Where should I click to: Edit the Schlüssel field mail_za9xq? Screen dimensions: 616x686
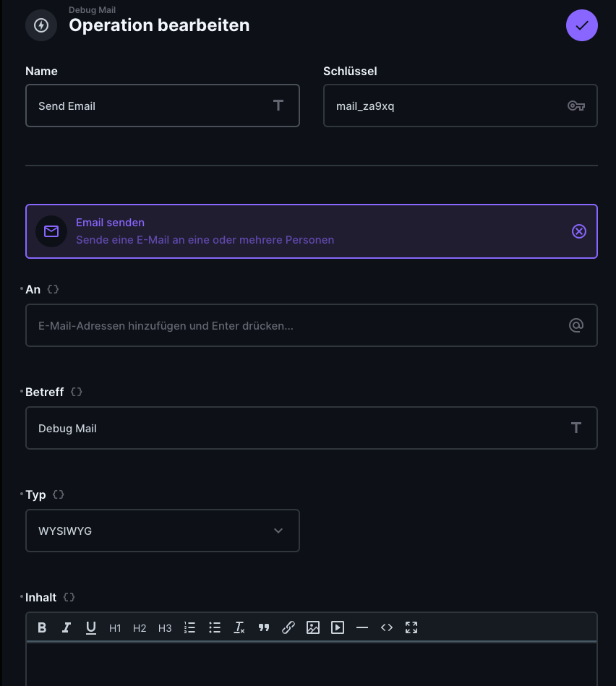tap(461, 106)
